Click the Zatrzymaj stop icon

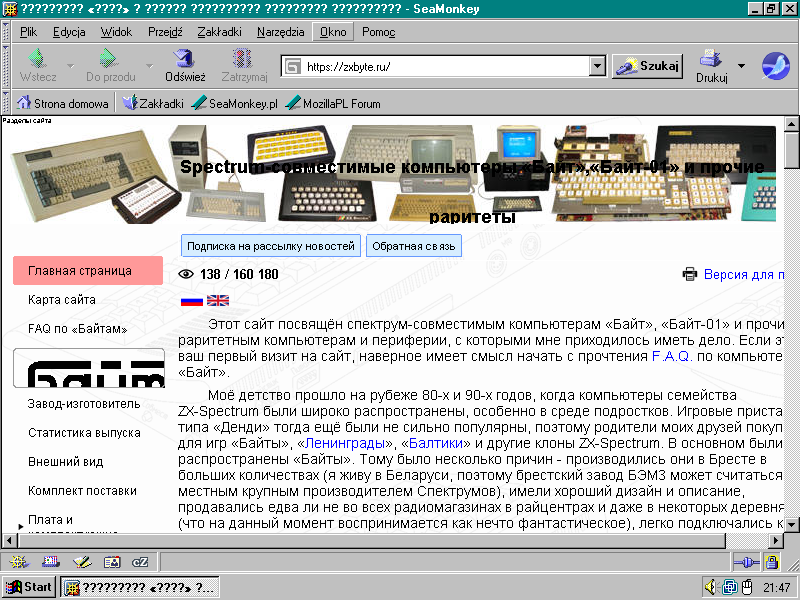click(x=242, y=58)
